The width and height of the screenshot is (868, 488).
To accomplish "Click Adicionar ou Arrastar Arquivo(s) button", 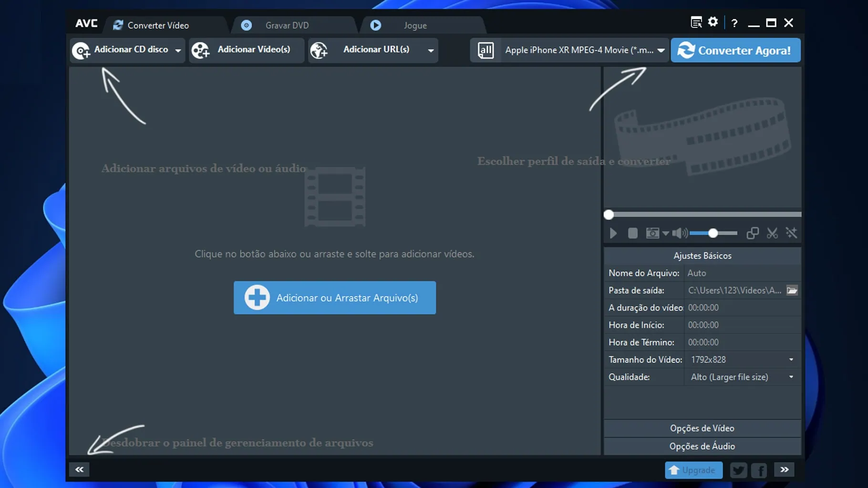I will [334, 298].
